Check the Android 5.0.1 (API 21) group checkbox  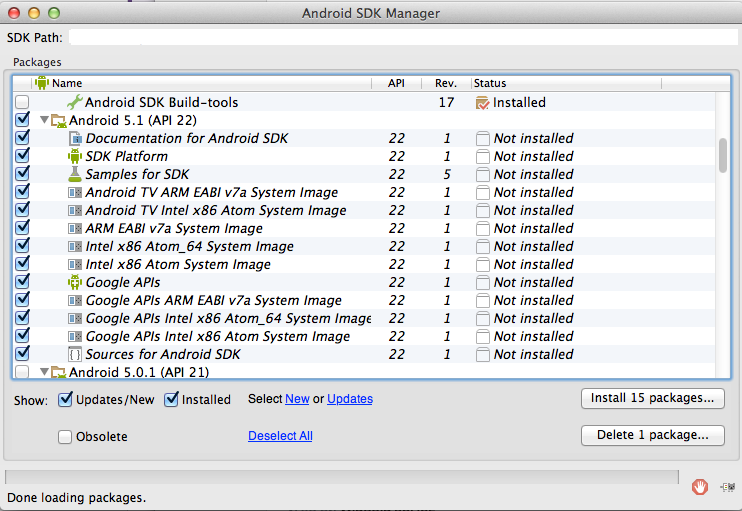pos(22,372)
